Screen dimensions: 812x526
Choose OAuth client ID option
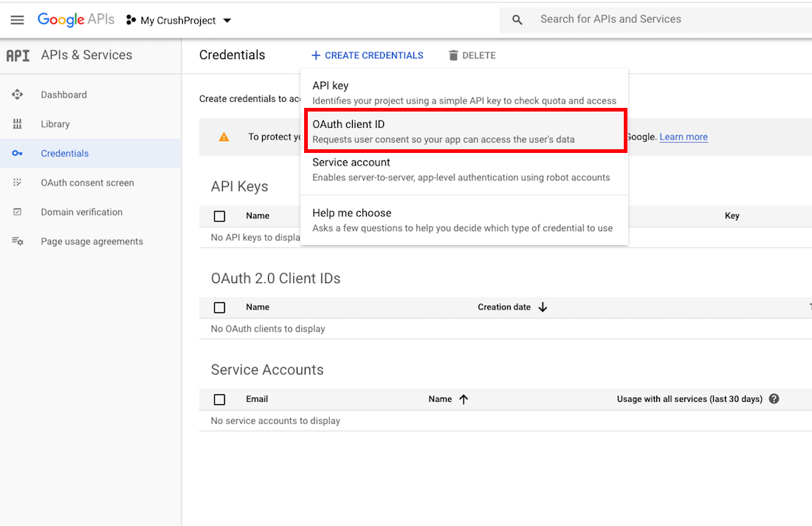coord(464,131)
